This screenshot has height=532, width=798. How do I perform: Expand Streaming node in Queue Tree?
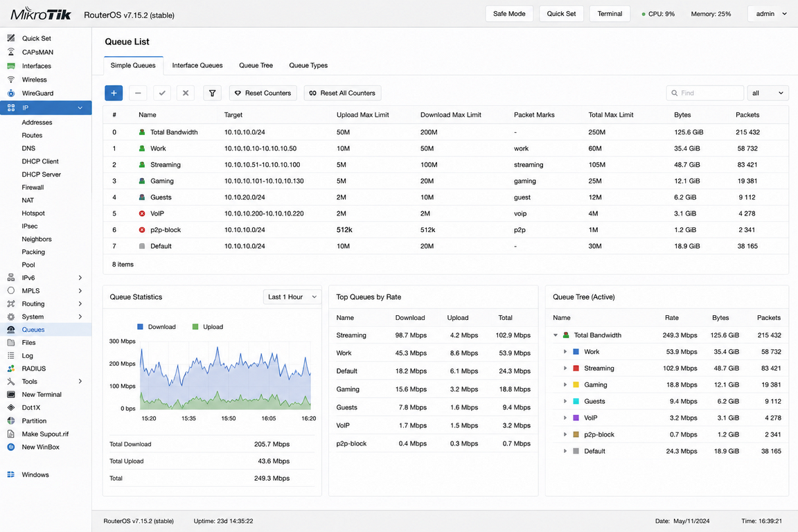565,368
